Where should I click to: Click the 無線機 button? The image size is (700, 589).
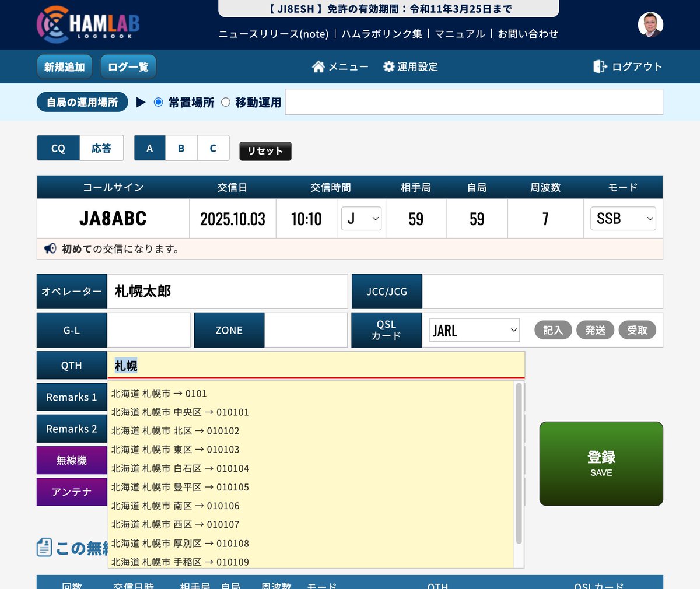(72, 460)
